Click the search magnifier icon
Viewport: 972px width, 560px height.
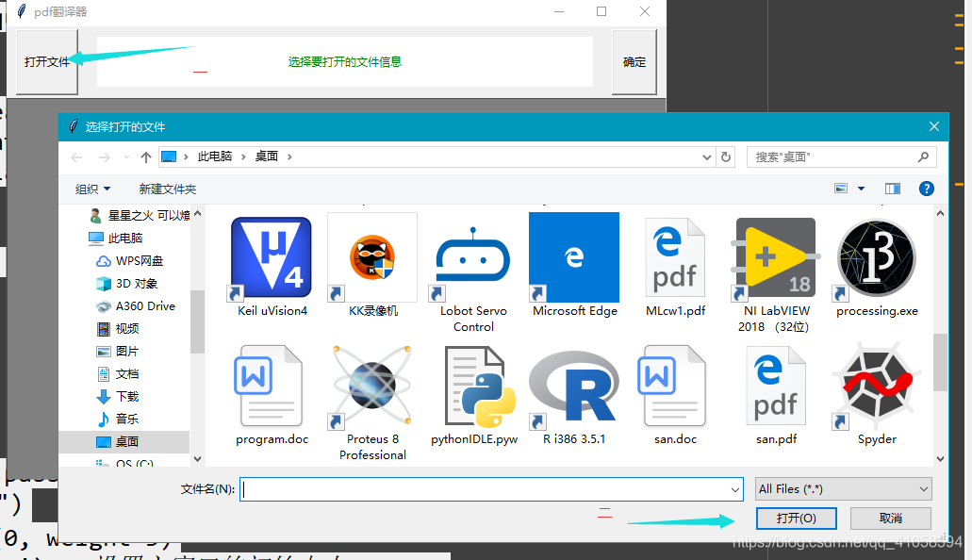(x=923, y=156)
